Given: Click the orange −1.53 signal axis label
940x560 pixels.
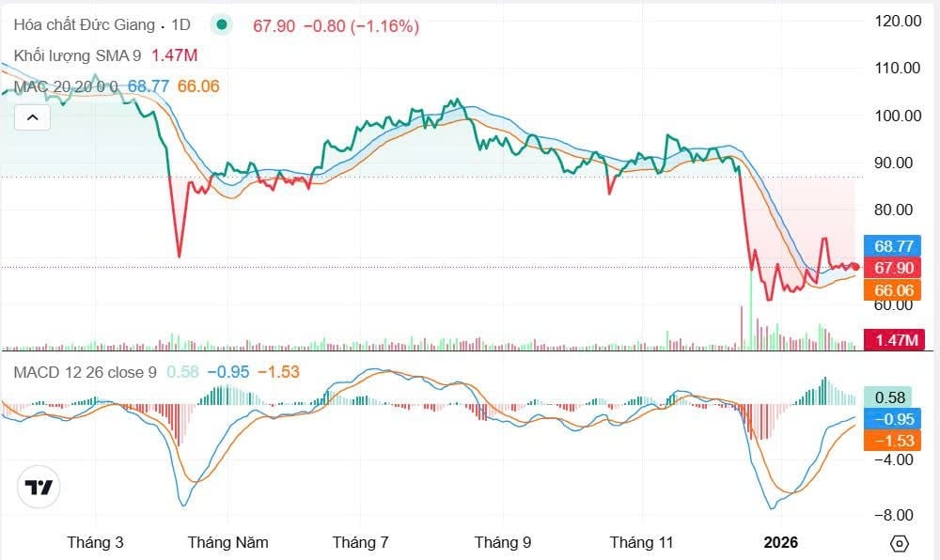Looking at the screenshot, I should pos(893,441).
